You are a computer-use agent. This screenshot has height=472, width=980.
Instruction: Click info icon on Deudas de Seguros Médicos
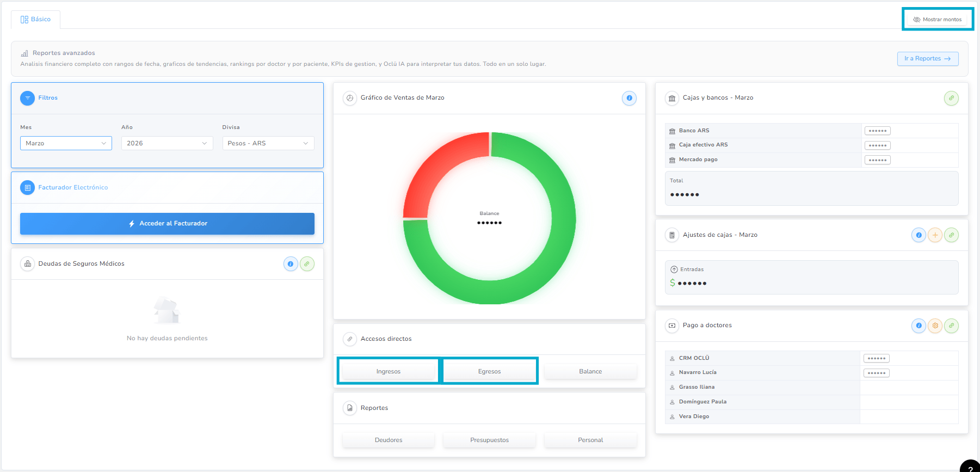(x=291, y=264)
